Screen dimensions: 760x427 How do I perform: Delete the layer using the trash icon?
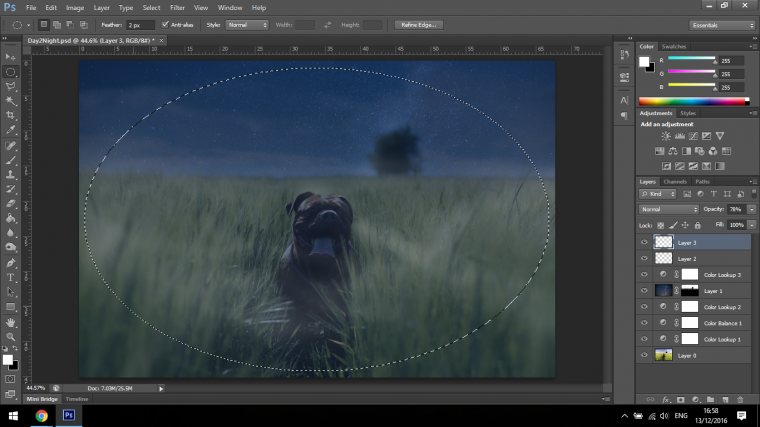point(740,400)
